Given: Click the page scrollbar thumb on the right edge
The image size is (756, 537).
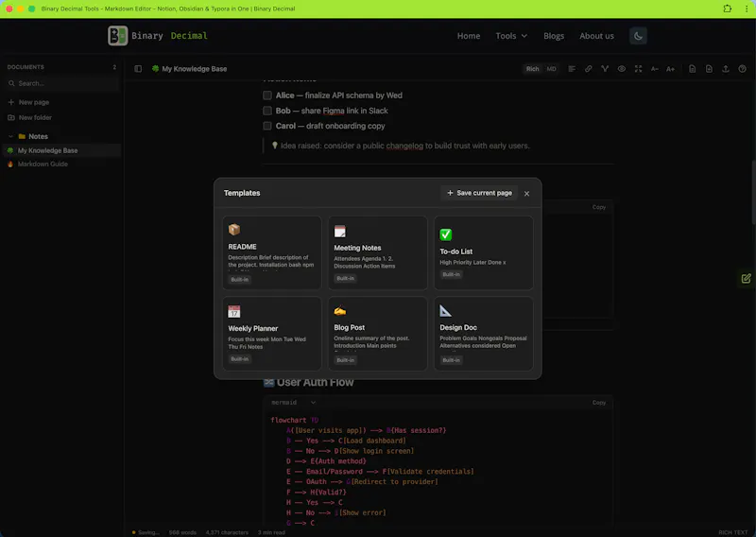Looking at the screenshot, I should pyautogui.click(x=753, y=192).
